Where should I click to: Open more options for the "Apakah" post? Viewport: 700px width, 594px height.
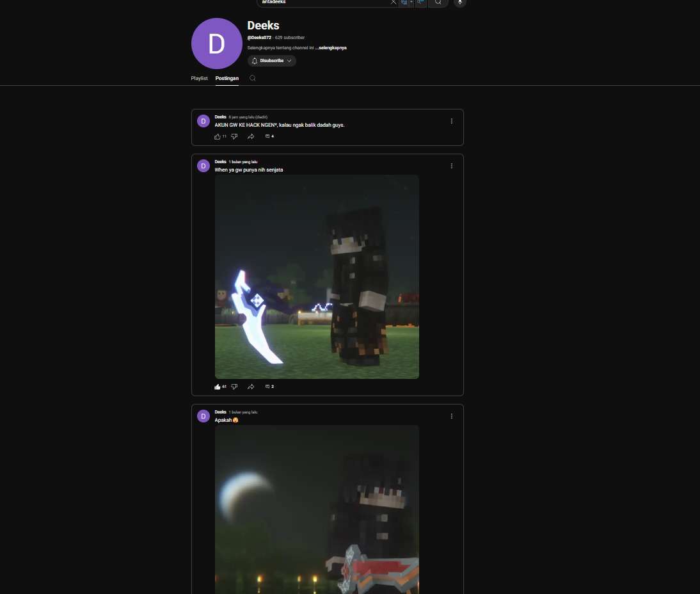[451, 416]
